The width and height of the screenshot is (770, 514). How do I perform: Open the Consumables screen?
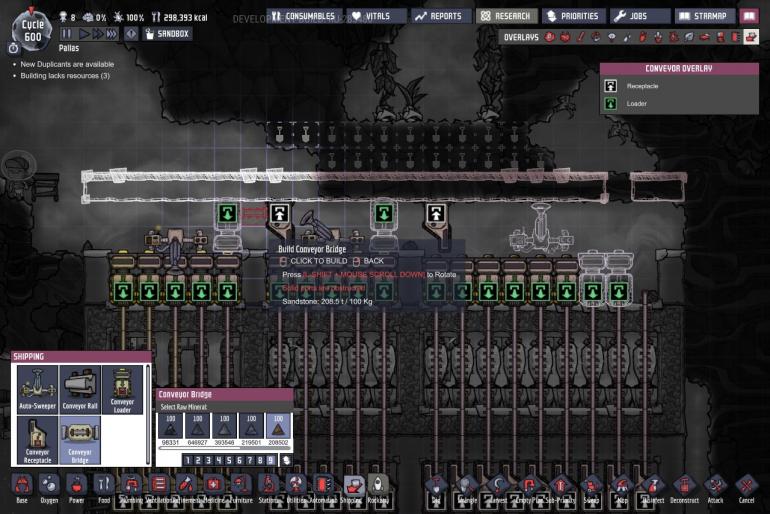coord(304,16)
